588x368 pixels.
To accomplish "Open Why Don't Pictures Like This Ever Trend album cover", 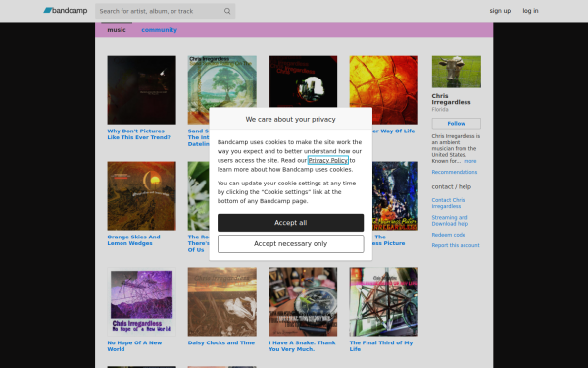I will pos(141,89).
